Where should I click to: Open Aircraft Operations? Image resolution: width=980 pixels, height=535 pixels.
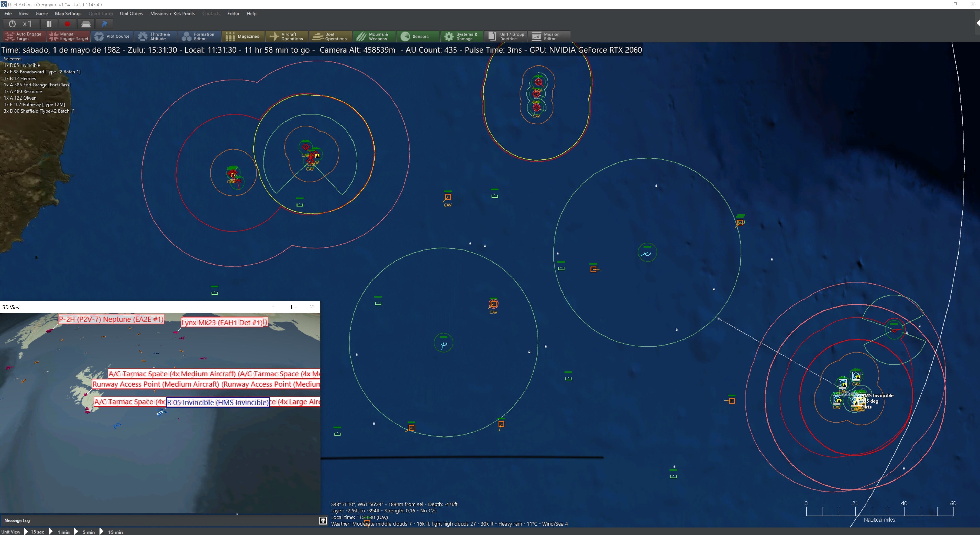pos(287,36)
